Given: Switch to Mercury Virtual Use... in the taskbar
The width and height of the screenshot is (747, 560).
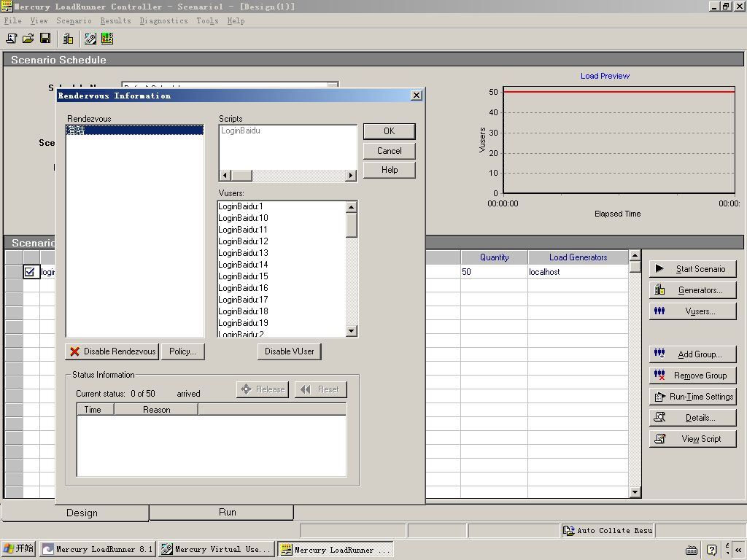Looking at the screenshot, I should [x=217, y=549].
